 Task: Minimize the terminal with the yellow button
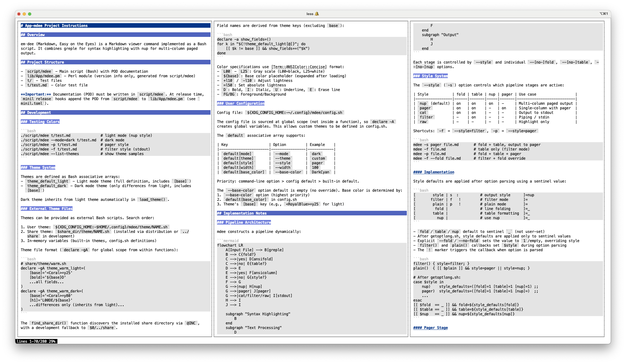coord(24,14)
